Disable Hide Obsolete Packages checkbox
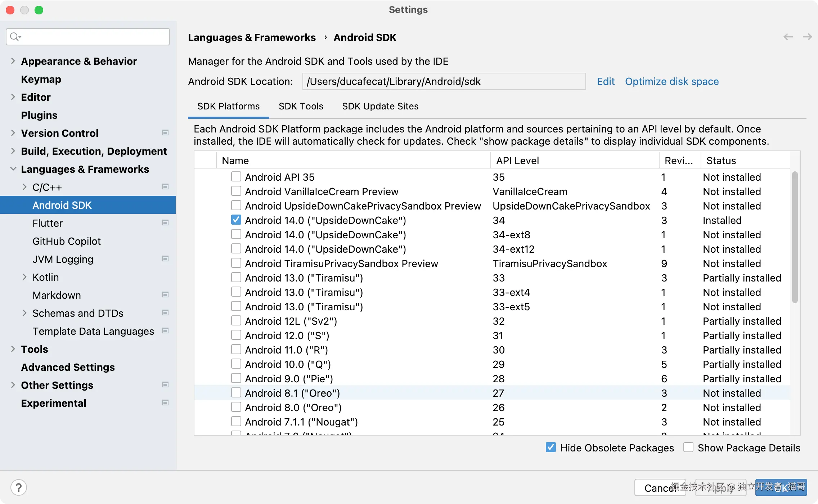The height and width of the screenshot is (504, 818). [550, 447]
